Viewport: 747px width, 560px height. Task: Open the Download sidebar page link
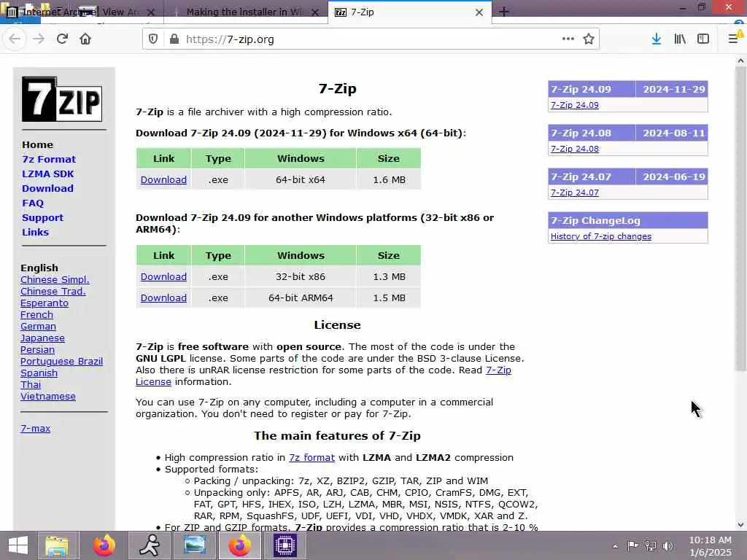[x=47, y=188]
